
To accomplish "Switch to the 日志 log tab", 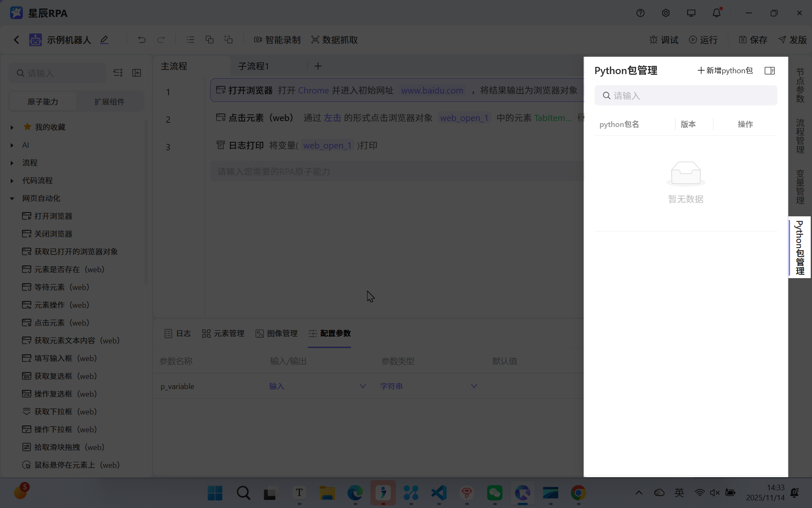I will 177,333.
